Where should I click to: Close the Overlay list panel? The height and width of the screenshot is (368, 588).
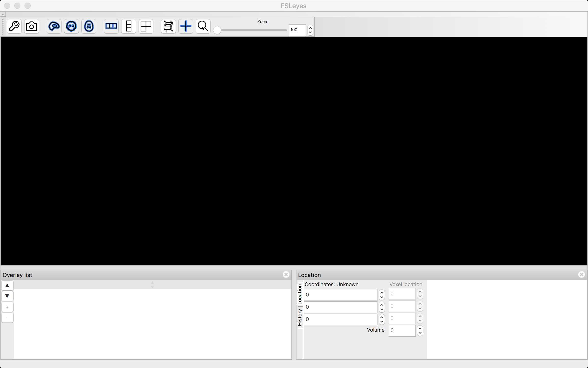[x=286, y=274]
